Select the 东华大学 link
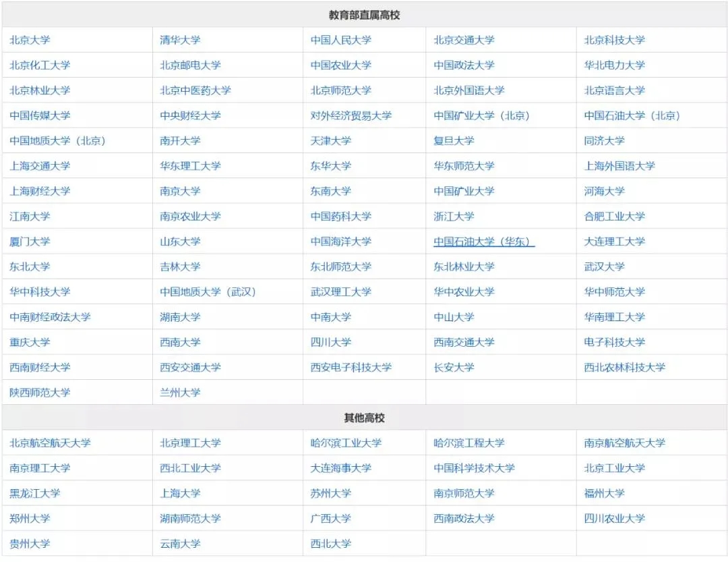This screenshot has width=728, height=562. coord(330,166)
